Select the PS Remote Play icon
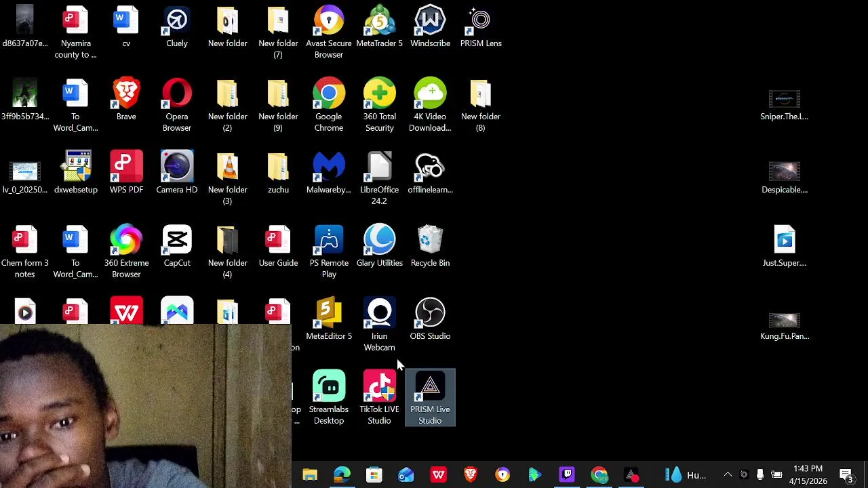Image resolution: width=868 pixels, height=488 pixels. (329, 252)
